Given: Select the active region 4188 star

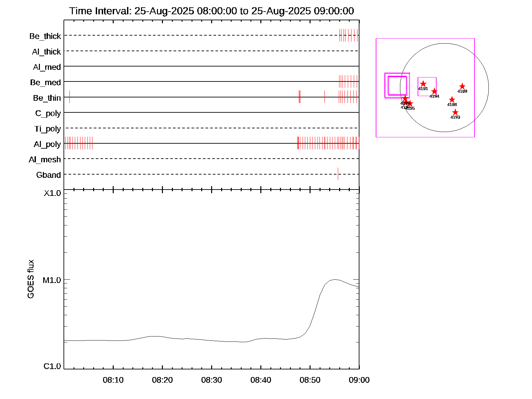Looking at the screenshot, I should [x=452, y=100].
